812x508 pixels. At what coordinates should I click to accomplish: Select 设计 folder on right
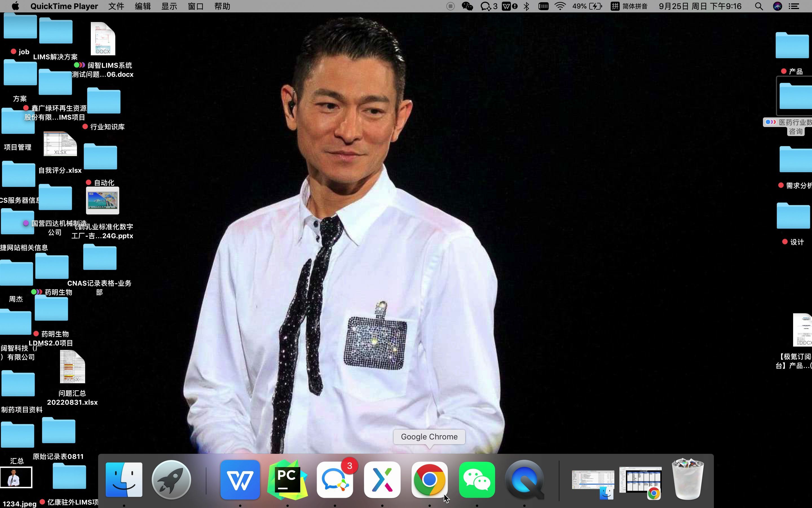tap(794, 216)
